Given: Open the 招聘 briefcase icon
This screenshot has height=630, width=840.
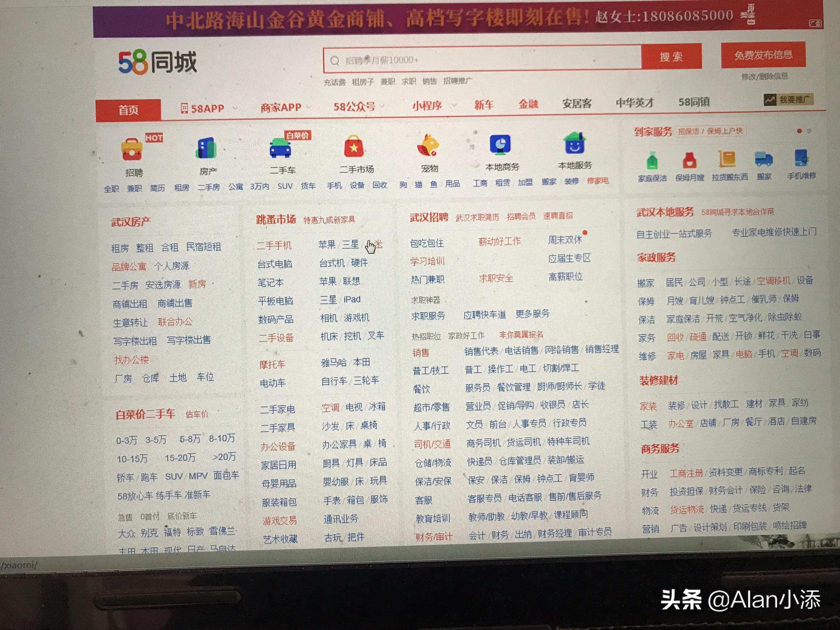Looking at the screenshot, I should tap(132, 149).
